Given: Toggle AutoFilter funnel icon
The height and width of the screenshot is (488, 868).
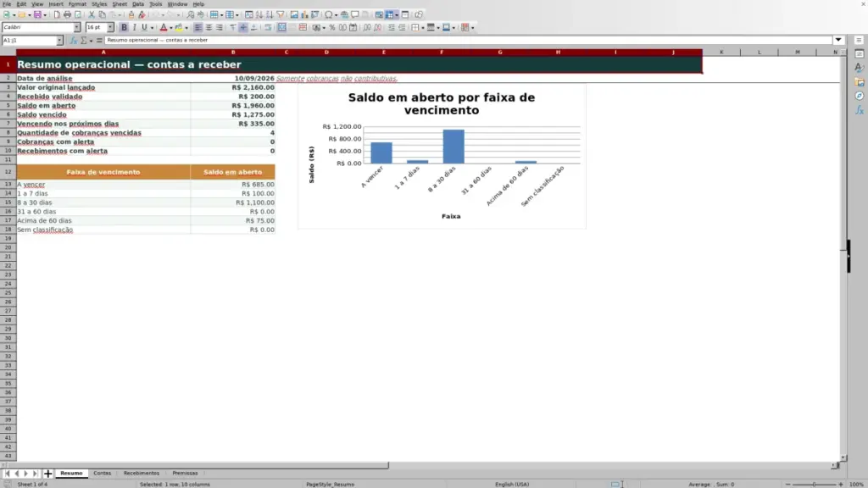Looking at the screenshot, I should (x=281, y=15).
